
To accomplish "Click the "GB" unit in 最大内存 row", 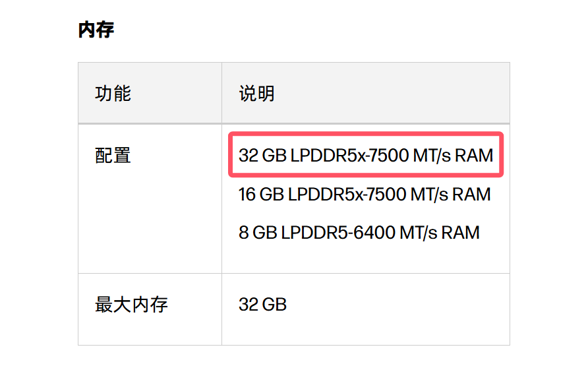I will 274,305.
